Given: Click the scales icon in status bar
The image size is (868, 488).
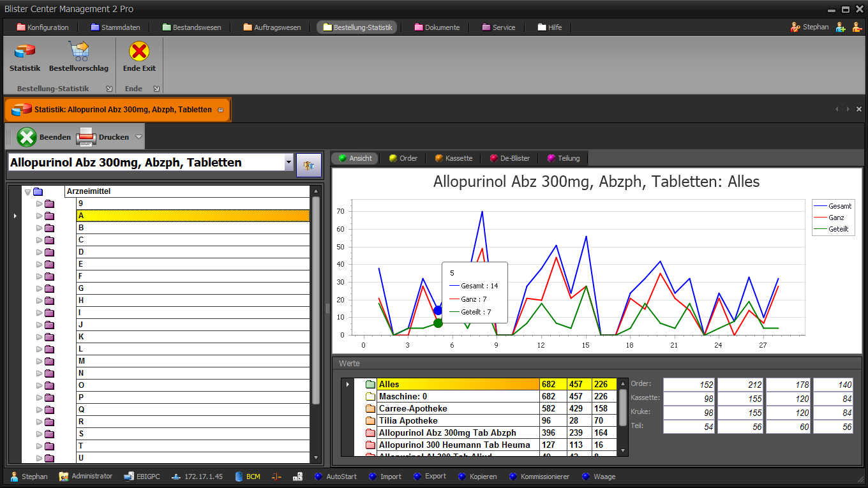Looking at the screenshot, I should point(276,477).
